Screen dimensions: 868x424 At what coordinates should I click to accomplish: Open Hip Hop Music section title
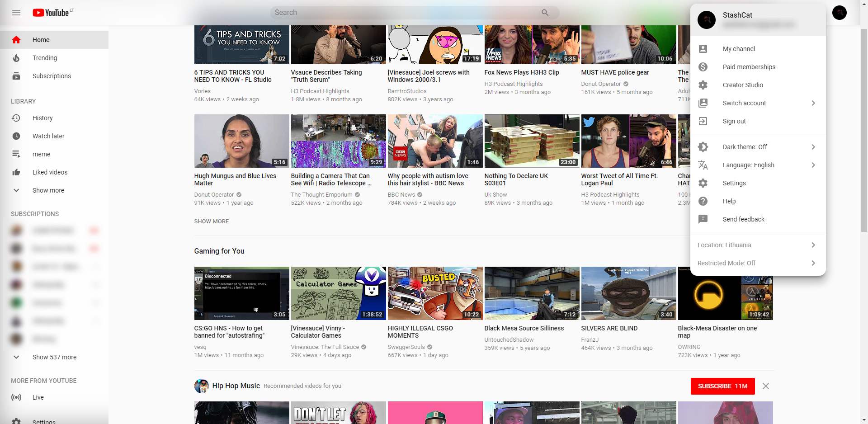(x=236, y=386)
